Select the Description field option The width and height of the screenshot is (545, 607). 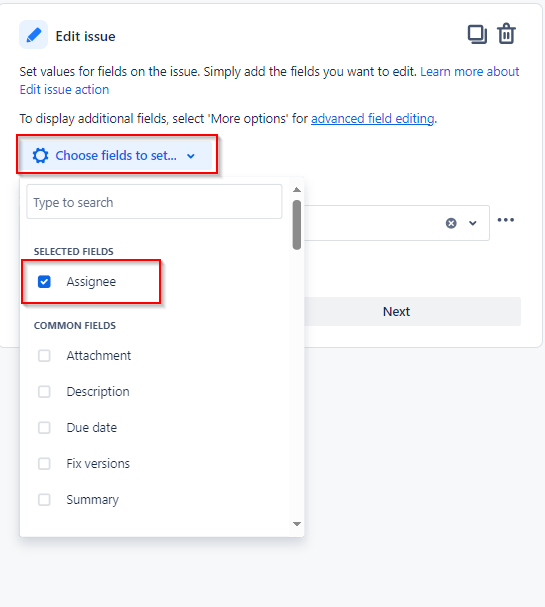(98, 391)
